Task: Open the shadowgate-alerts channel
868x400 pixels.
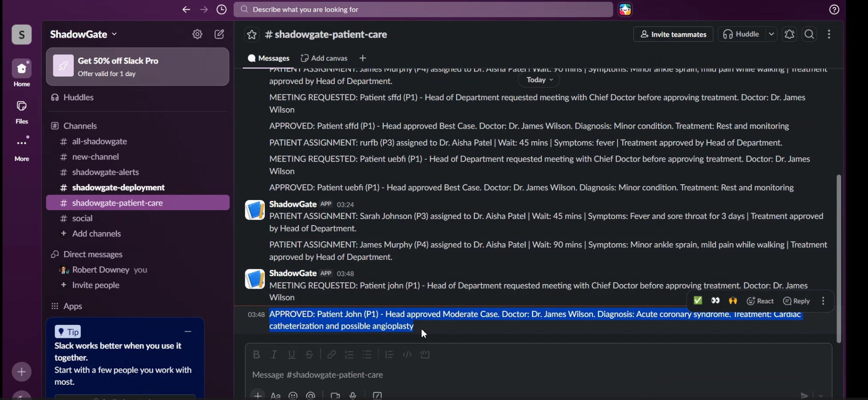Action: point(138,172)
